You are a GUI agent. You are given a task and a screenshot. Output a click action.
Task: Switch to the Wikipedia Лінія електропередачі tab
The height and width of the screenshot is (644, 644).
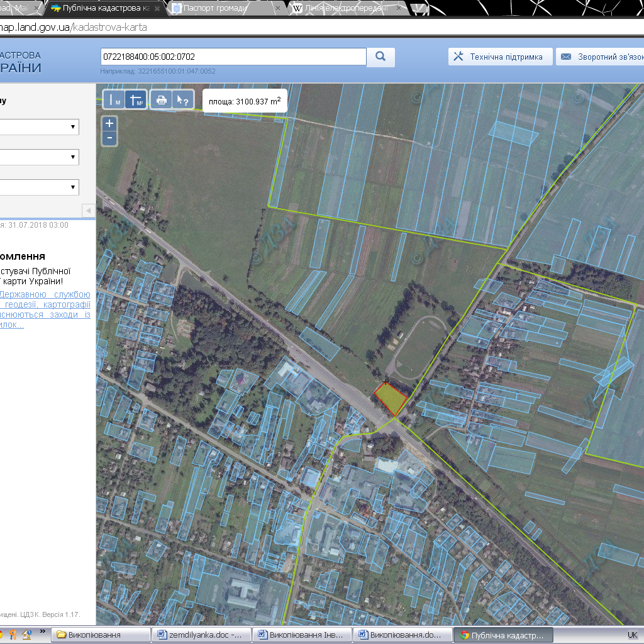pyautogui.click(x=346, y=8)
